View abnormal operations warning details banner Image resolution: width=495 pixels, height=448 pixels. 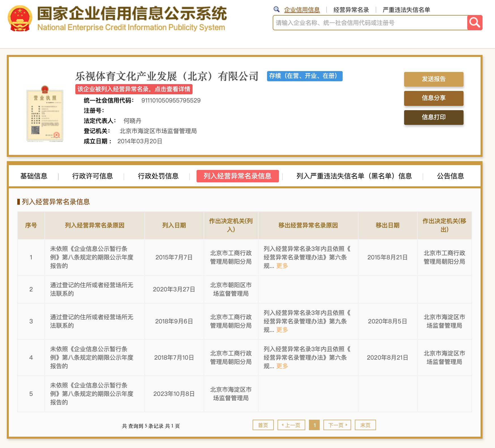click(x=134, y=89)
